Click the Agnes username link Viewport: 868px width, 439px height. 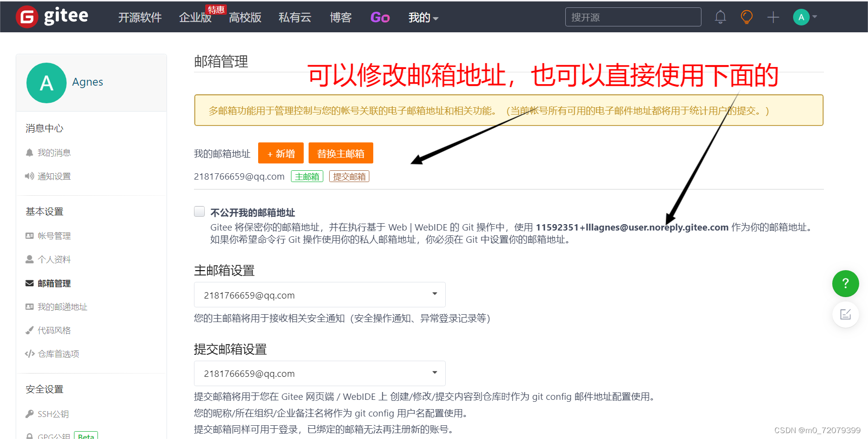pyautogui.click(x=88, y=82)
